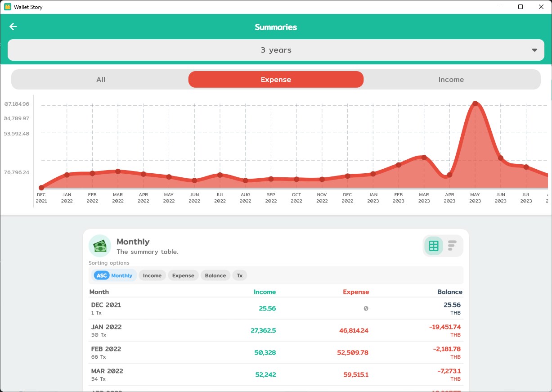The image size is (552, 392).
Task: Open the 3 years period dropdown
Action: click(x=276, y=50)
